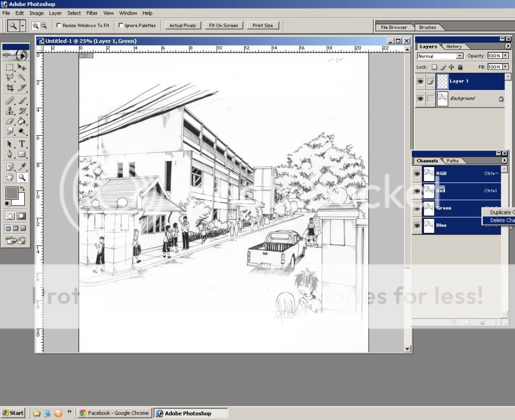Toggle the lock all option
515x420 pixels.
[x=460, y=67]
